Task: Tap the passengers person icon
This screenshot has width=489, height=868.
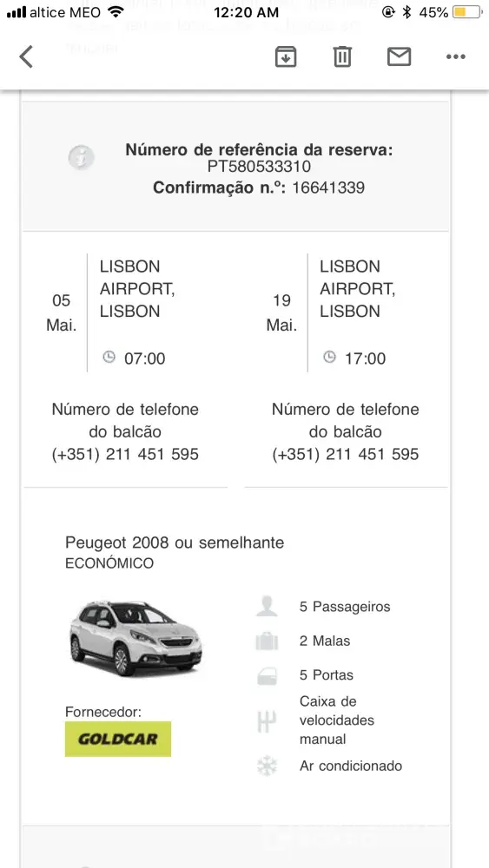Action: point(267,606)
